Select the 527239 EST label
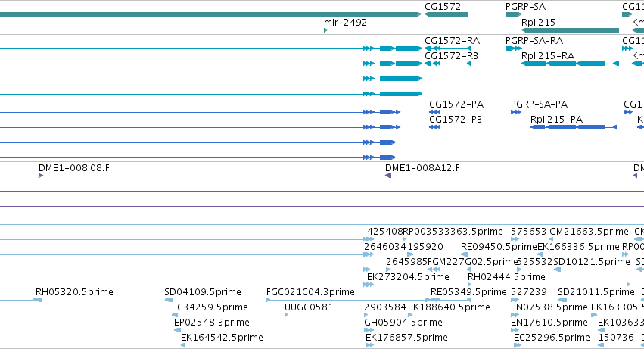The image size is (644, 349). click(528, 292)
